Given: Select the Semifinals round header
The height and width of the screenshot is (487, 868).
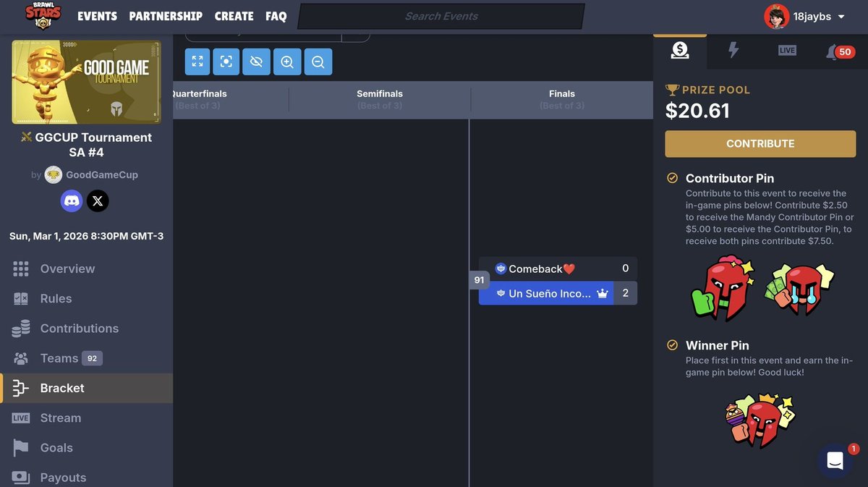Looking at the screenshot, I should pos(380,99).
